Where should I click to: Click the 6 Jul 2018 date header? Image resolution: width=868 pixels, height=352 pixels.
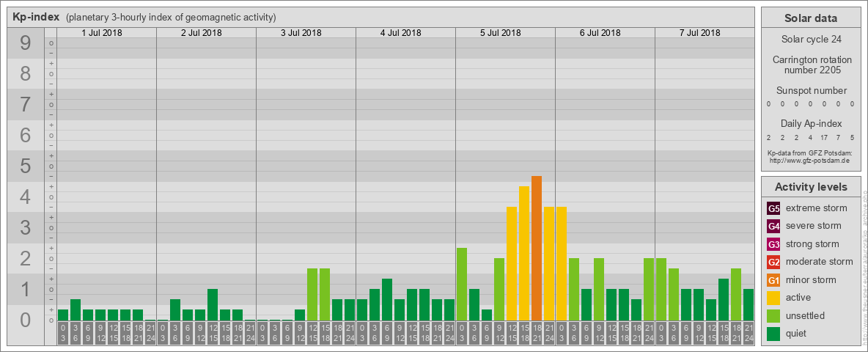click(600, 33)
